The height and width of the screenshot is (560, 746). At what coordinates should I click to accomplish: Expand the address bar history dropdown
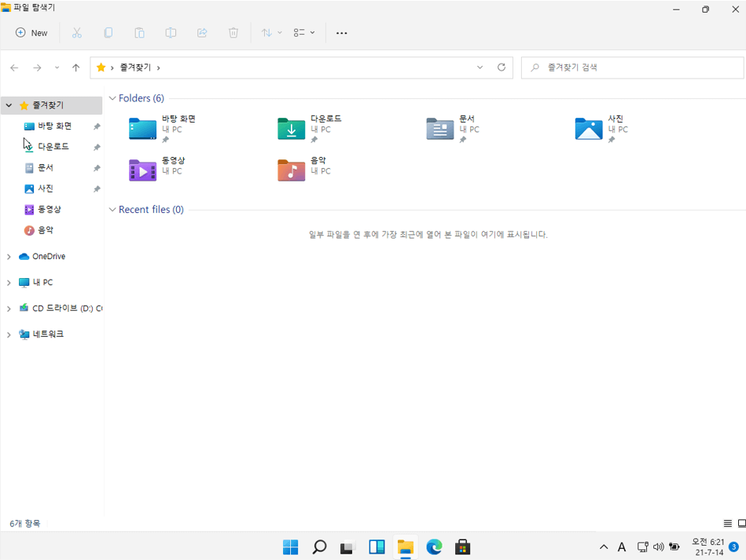pos(480,68)
